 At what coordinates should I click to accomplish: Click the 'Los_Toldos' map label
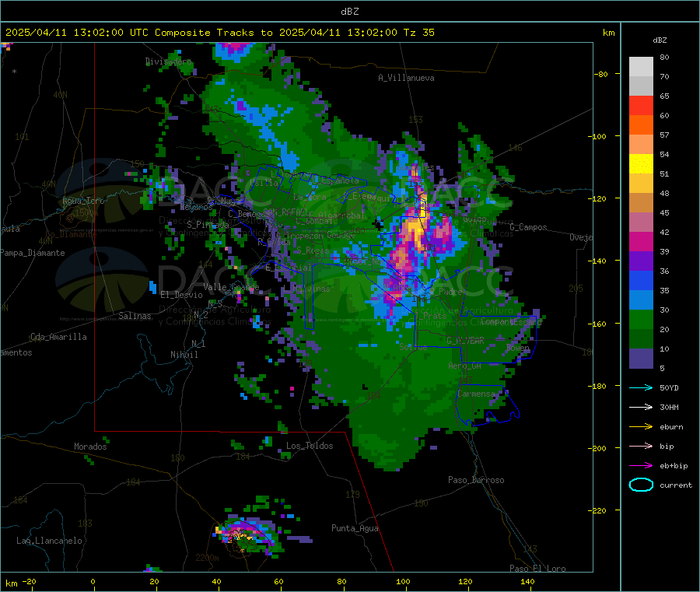[310, 446]
